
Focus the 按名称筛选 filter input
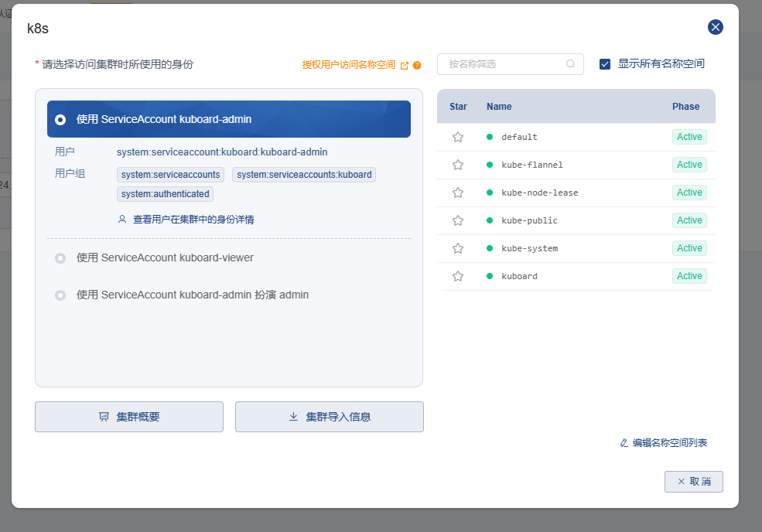click(x=511, y=64)
